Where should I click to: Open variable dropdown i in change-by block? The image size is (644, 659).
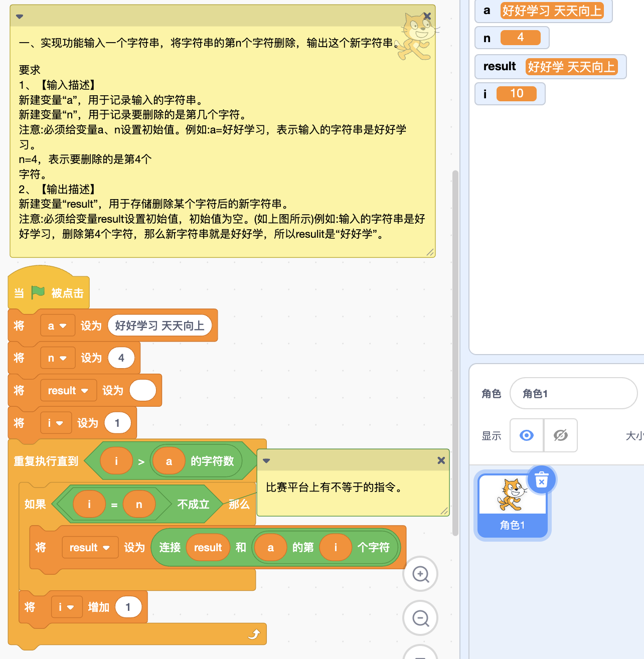[67, 607]
